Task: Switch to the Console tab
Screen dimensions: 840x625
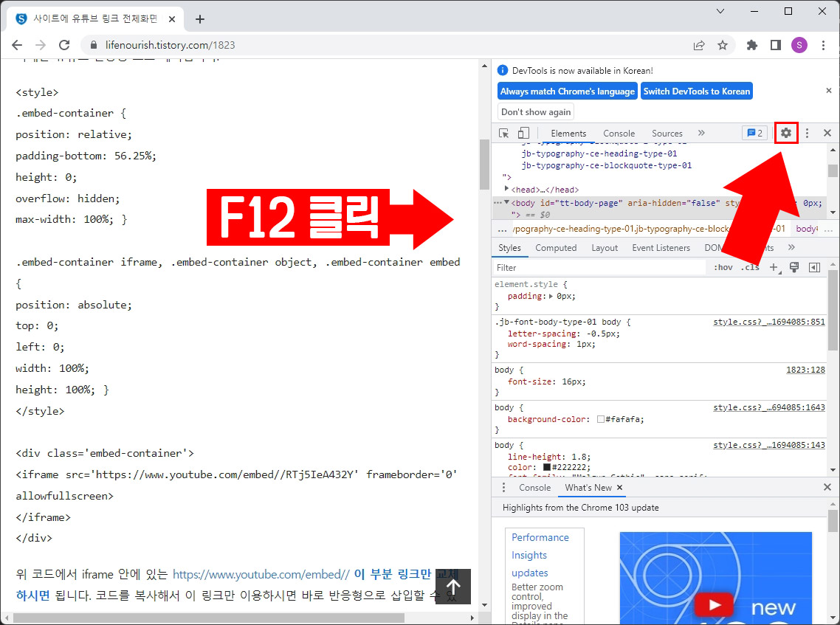Action: click(x=619, y=134)
